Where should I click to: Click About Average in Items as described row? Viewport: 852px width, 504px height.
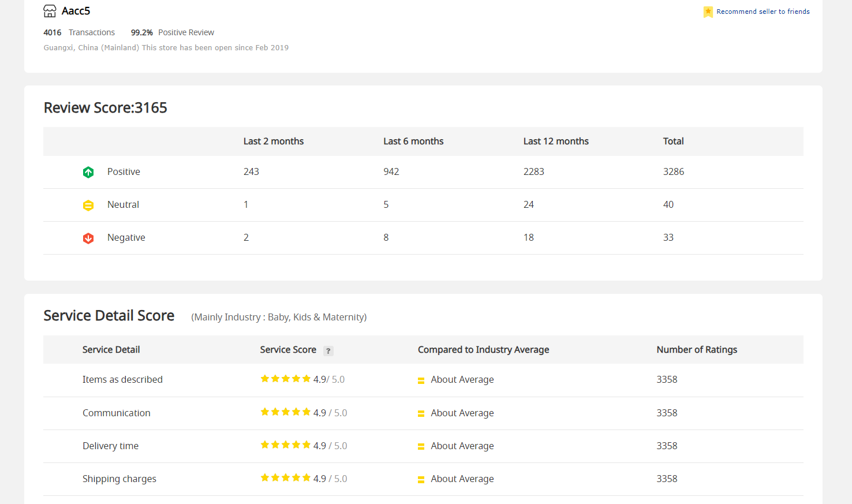[462, 380]
